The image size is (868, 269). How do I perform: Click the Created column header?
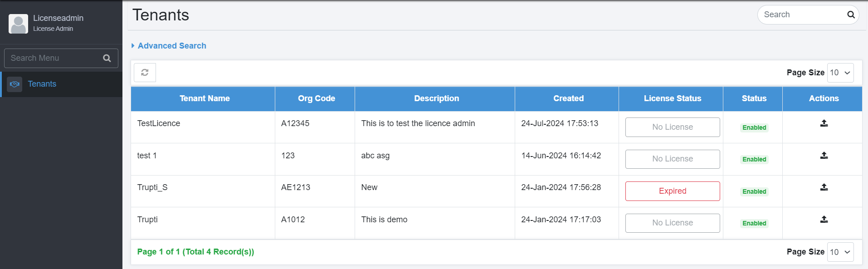tap(568, 98)
